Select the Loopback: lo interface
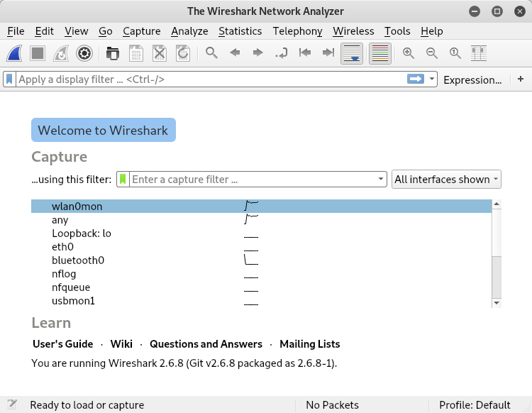The image size is (532, 413). [261, 233]
